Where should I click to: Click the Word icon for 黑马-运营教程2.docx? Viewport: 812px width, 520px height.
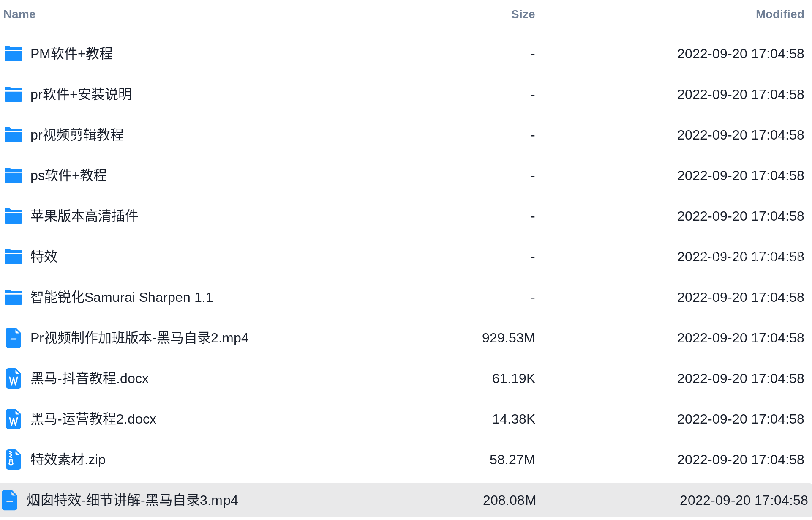coord(14,419)
